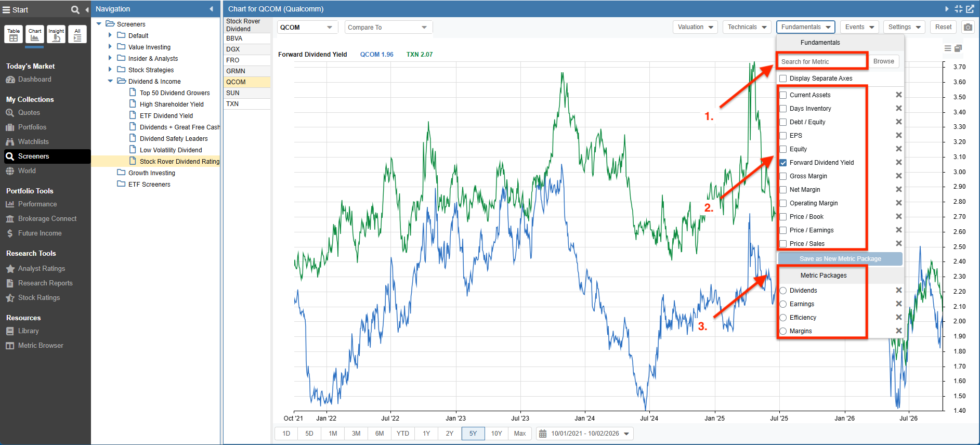Select the Dividends metric package radio
Screen dimensions: 980x445
click(783, 291)
